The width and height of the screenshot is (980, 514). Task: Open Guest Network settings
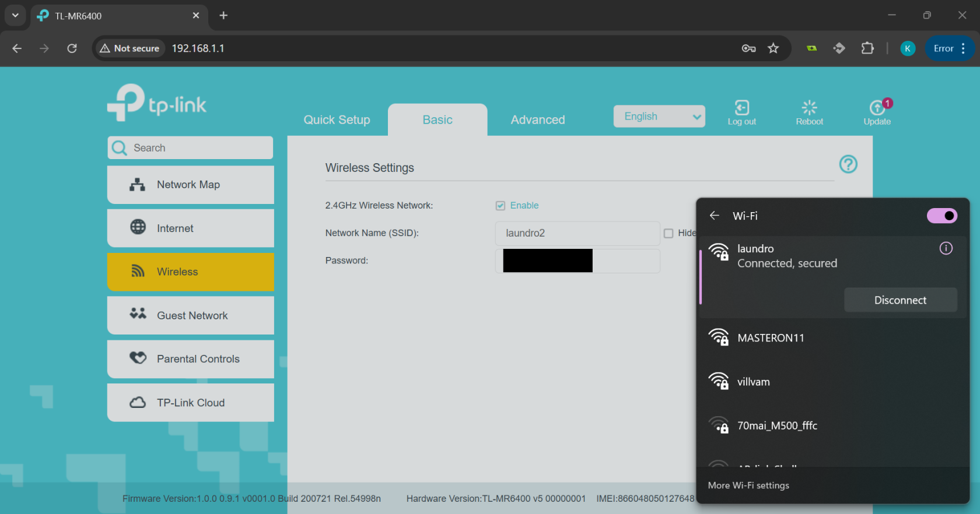tap(190, 315)
